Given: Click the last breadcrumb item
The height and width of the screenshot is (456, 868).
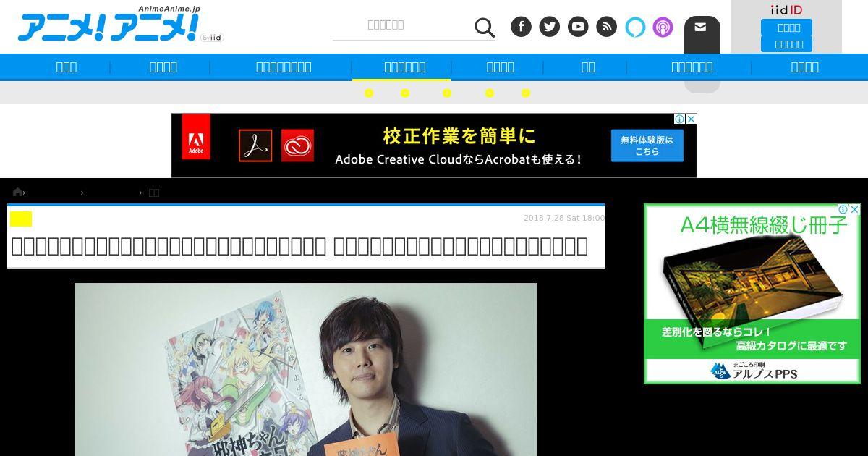Looking at the screenshot, I should [x=154, y=193].
